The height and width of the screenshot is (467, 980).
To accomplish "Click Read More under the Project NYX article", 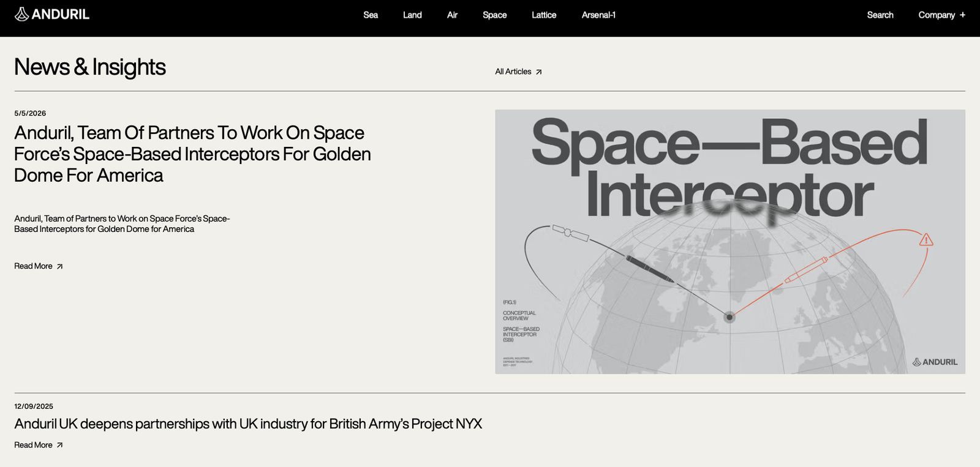I will tap(38, 445).
